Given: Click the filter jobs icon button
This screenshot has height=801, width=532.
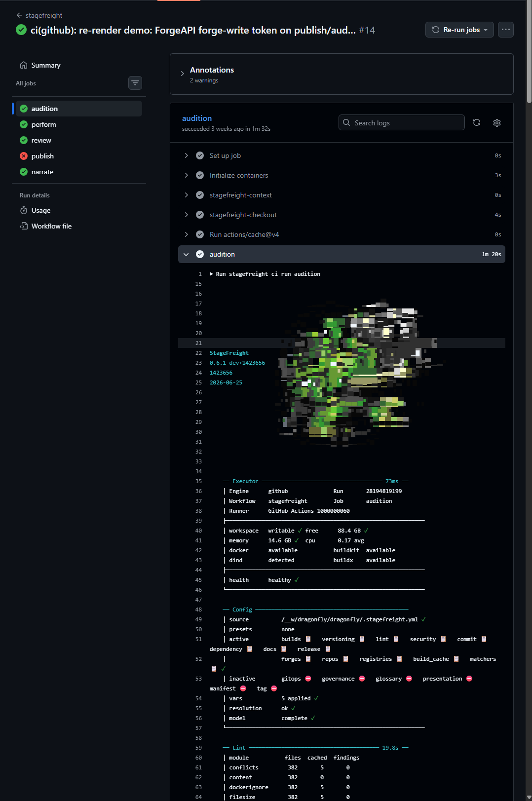Looking at the screenshot, I should click(x=135, y=83).
